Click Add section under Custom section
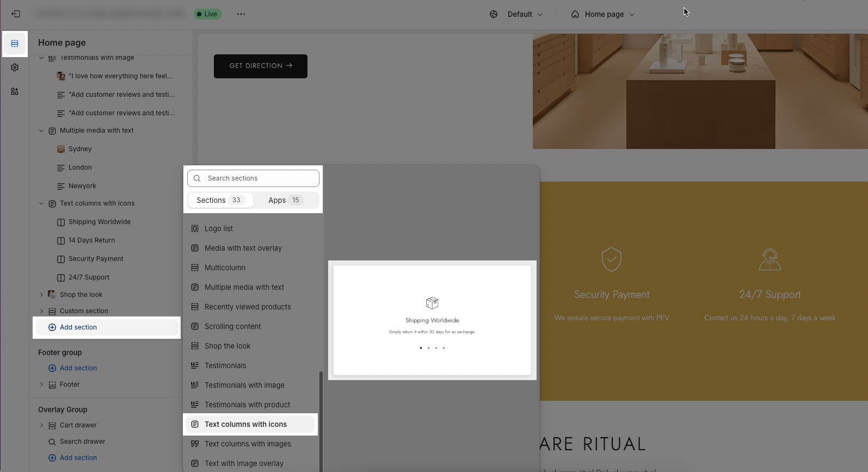Screen dimensions: 868x472 click(x=78, y=327)
